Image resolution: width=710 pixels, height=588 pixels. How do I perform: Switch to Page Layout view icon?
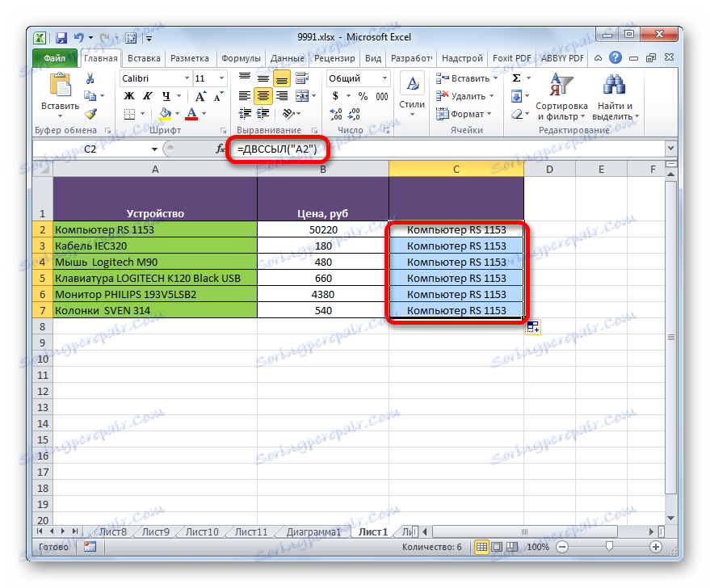click(497, 547)
